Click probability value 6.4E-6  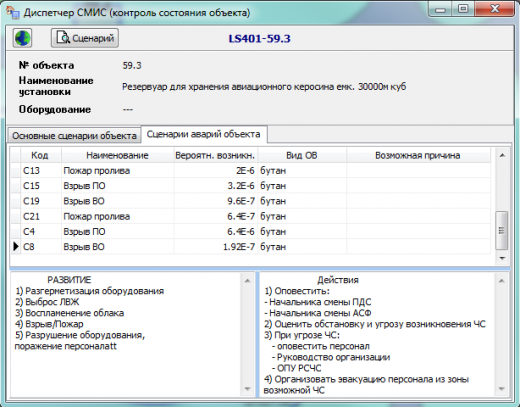[x=241, y=232]
